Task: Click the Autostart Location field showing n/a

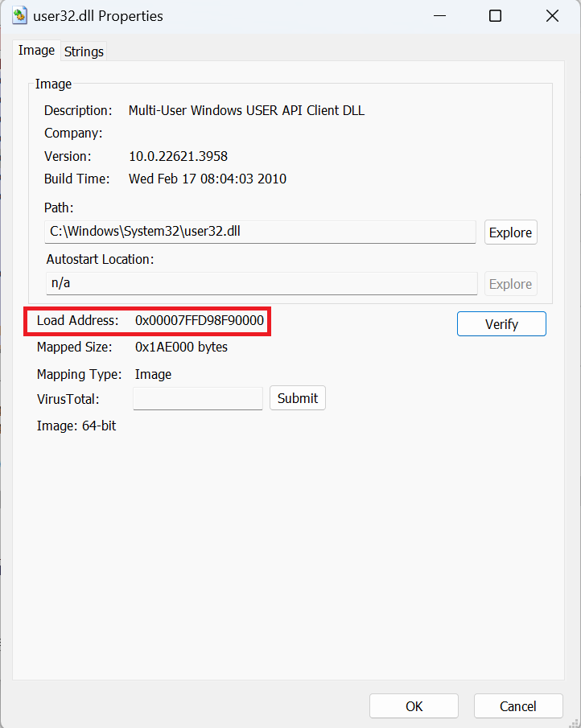Action: point(262,283)
